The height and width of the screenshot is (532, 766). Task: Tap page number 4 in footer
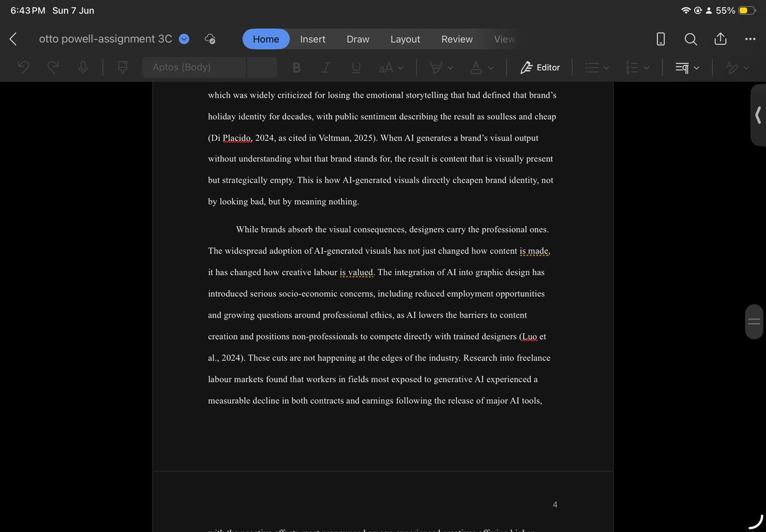click(555, 505)
